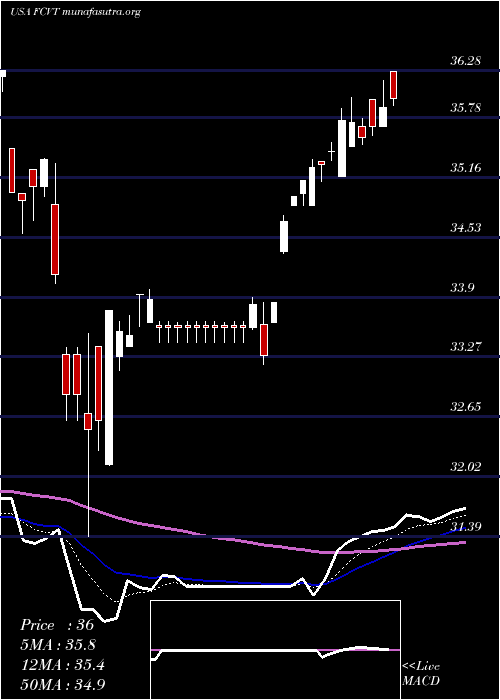Click the 32.65 price axis label

(x=465, y=407)
